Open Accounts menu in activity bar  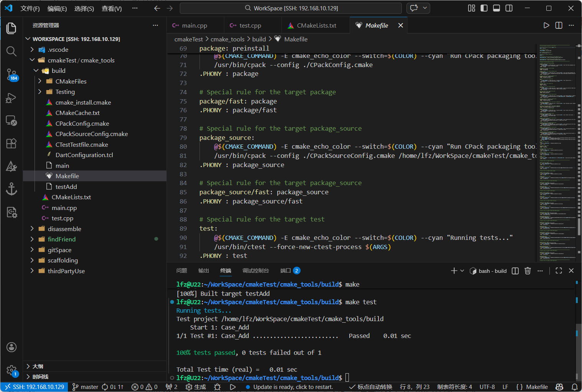(x=12, y=347)
